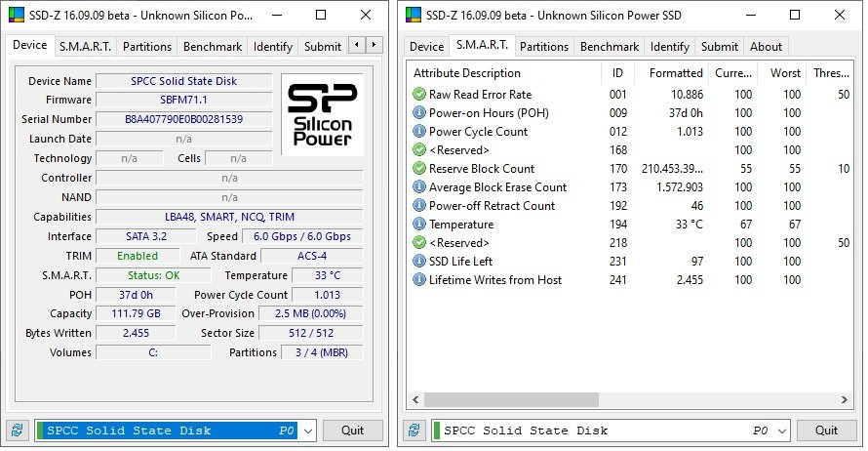Click green check icon beside Reserve Block Count
868x451 pixels.
tap(419, 169)
